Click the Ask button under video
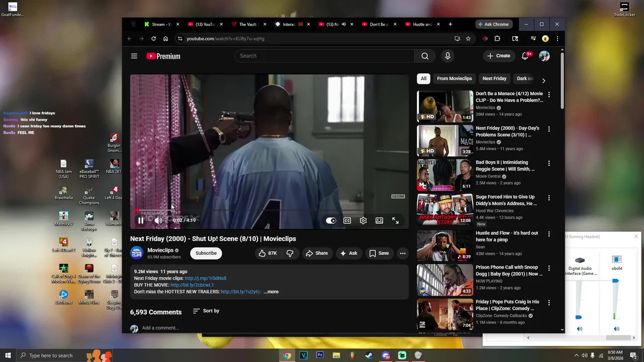Screen dimensions: 644x362 click(349, 253)
